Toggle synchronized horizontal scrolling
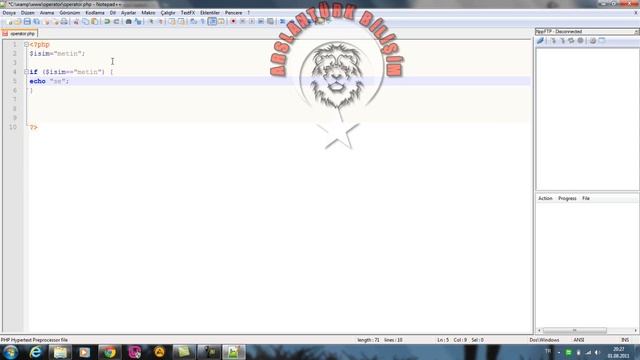This screenshot has height=360, width=640. point(181,21)
